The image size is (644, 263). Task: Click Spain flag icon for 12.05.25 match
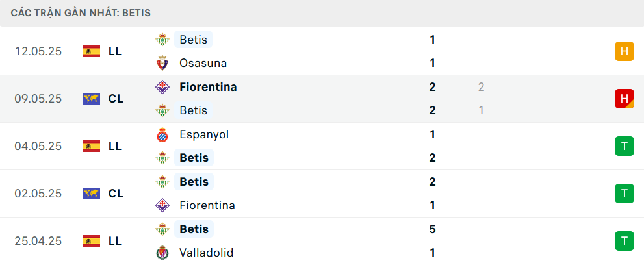[x=91, y=51]
